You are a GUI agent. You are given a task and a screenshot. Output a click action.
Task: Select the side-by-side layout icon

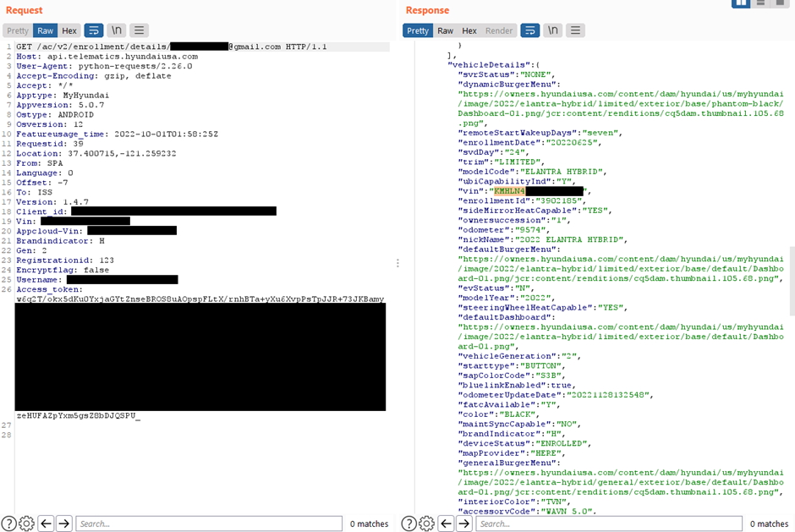[x=740, y=4]
